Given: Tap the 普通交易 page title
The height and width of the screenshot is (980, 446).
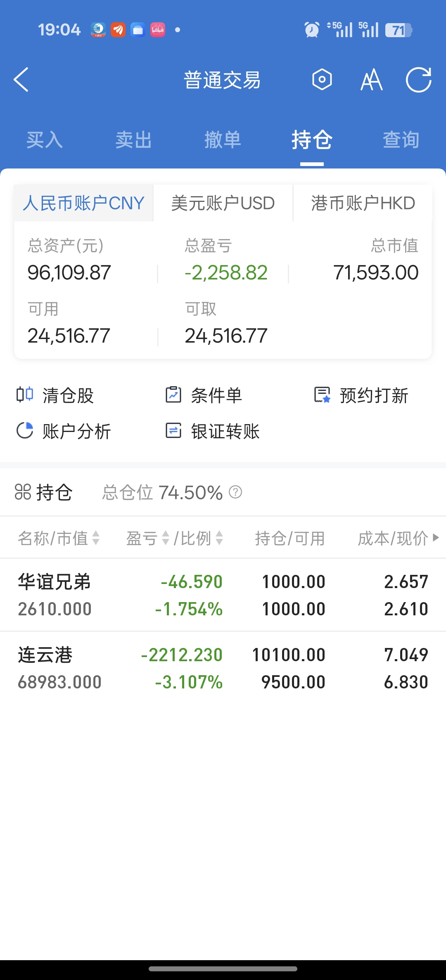Looking at the screenshot, I should (222, 80).
